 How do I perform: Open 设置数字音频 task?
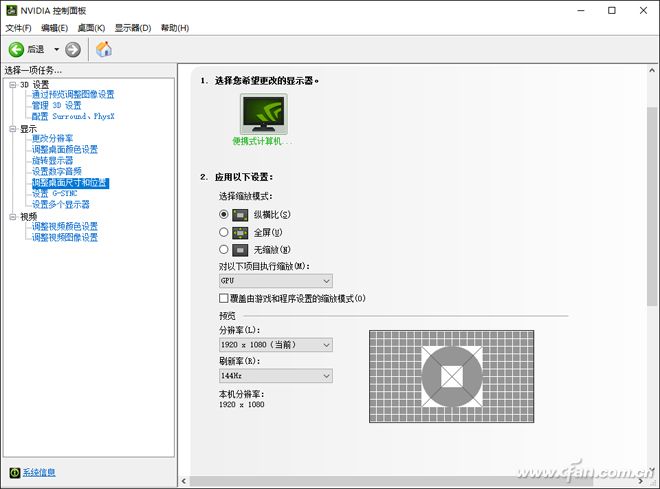coord(57,171)
